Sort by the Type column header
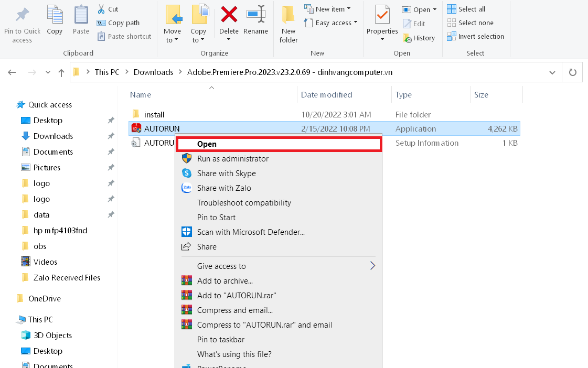The image size is (588, 368). point(403,95)
